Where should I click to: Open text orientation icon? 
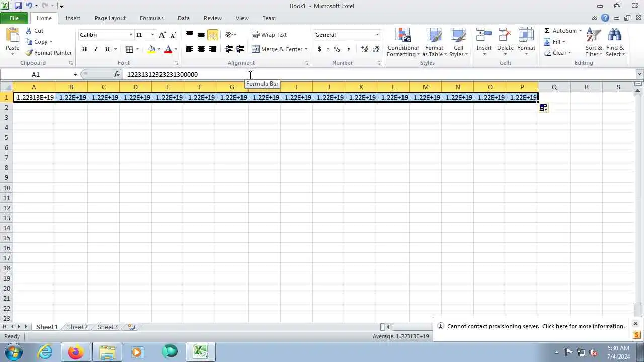[229, 35]
